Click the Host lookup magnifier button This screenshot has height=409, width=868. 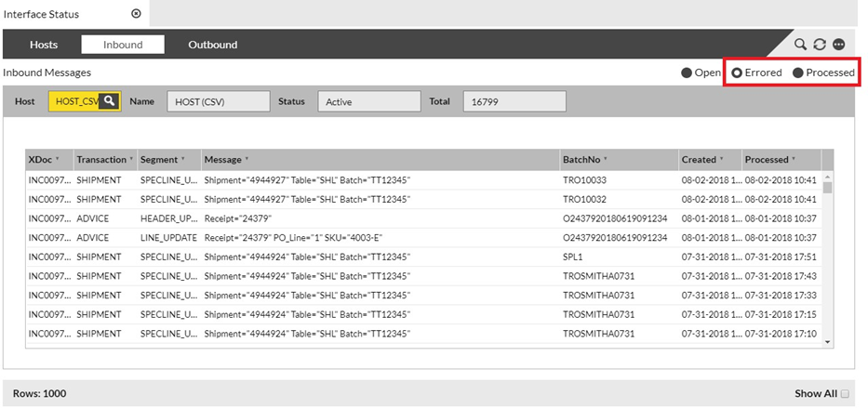pyautogui.click(x=110, y=101)
